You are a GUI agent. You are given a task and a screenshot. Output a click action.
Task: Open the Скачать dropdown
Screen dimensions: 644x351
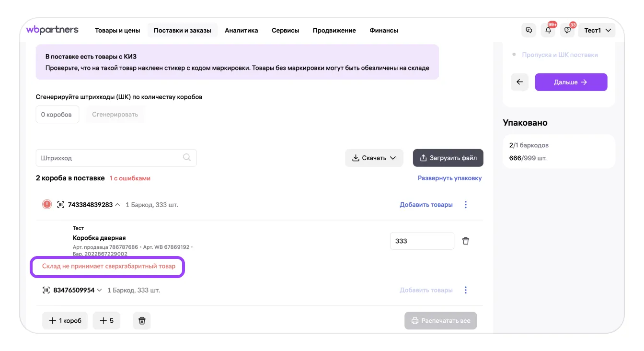point(374,158)
